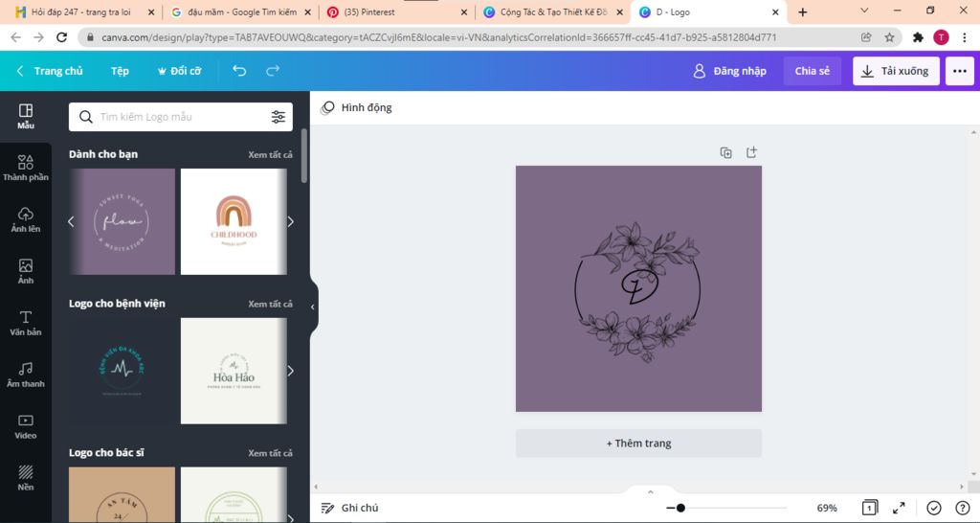The height and width of the screenshot is (523, 980).
Task: Open the Ghi chú notes button
Action: [349, 508]
